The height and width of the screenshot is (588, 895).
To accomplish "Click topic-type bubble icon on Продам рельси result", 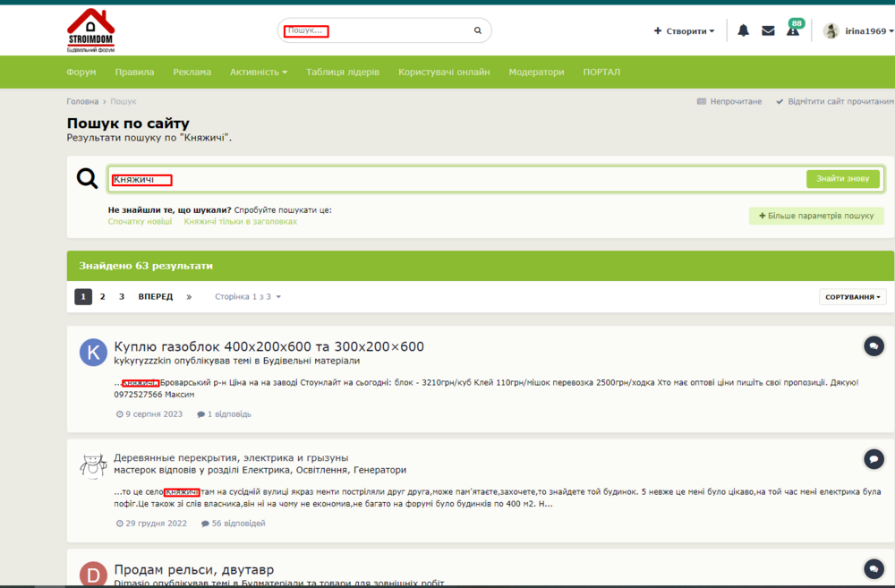I will coord(874,568).
